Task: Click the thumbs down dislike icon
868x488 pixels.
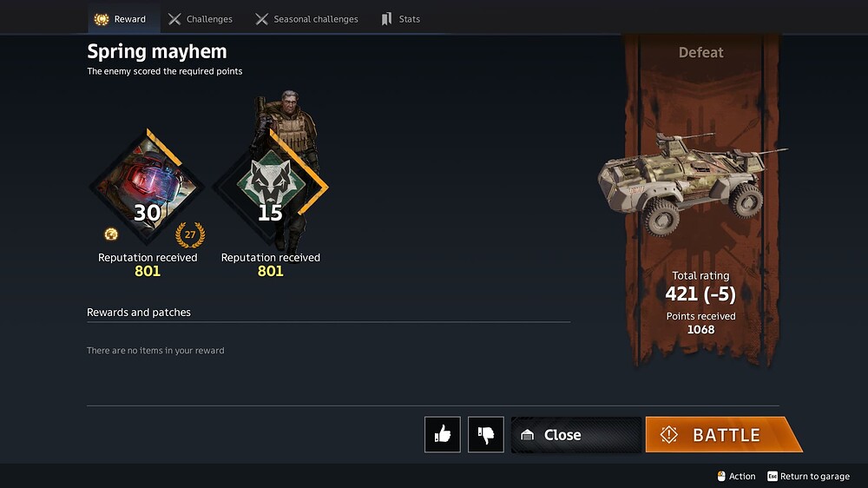Action: pos(485,434)
